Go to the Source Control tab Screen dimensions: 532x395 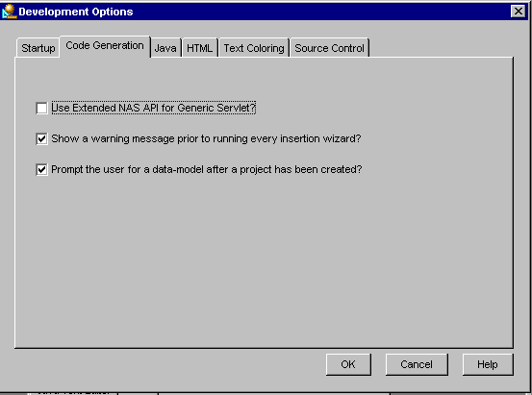point(329,48)
